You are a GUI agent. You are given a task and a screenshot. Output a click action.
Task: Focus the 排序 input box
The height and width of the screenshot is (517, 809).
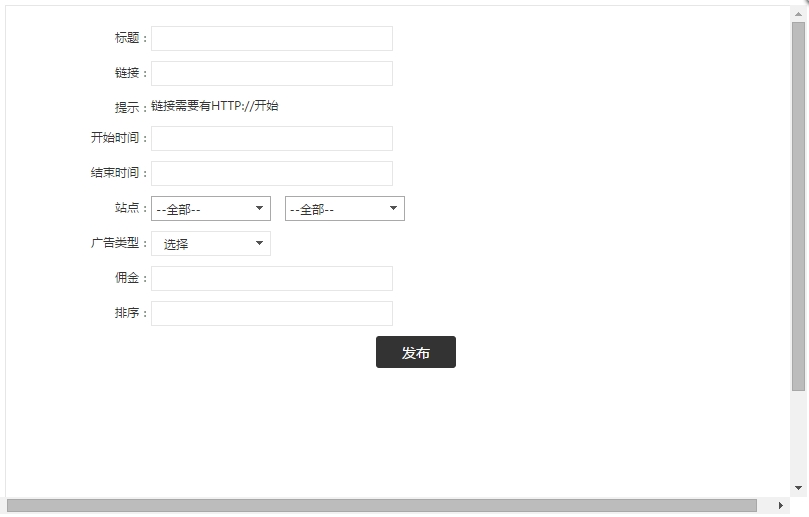[271, 314]
